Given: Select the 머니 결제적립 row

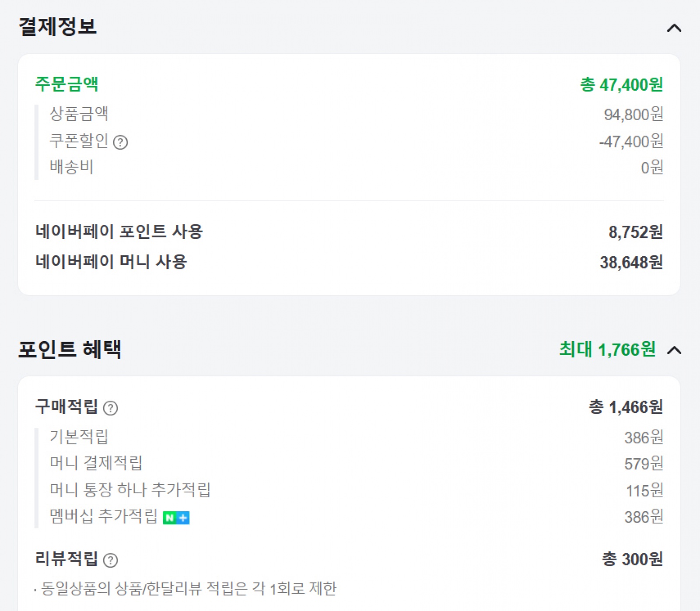Looking at the screenshot, I should coord(96,463).
